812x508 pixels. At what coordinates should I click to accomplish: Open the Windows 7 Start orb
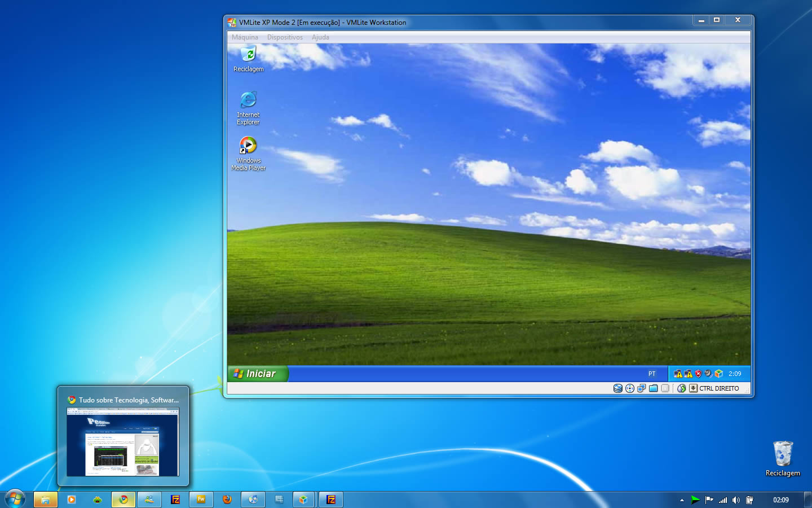tap(15, 499)
